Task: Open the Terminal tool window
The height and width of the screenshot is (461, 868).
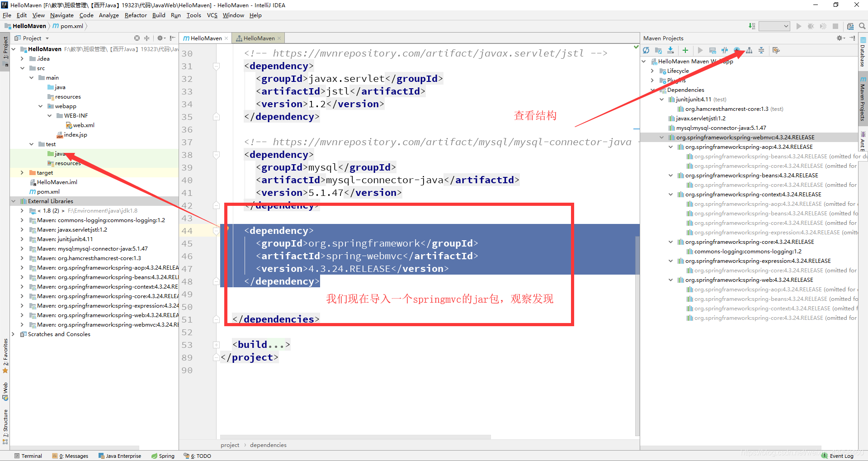Action: coord(28,456)
